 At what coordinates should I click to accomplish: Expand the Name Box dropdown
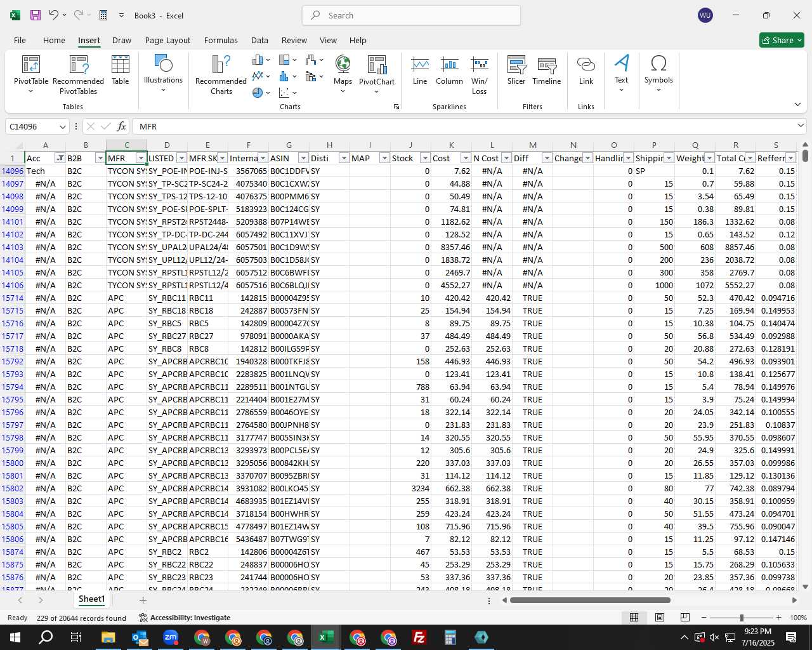click(62, 126)
